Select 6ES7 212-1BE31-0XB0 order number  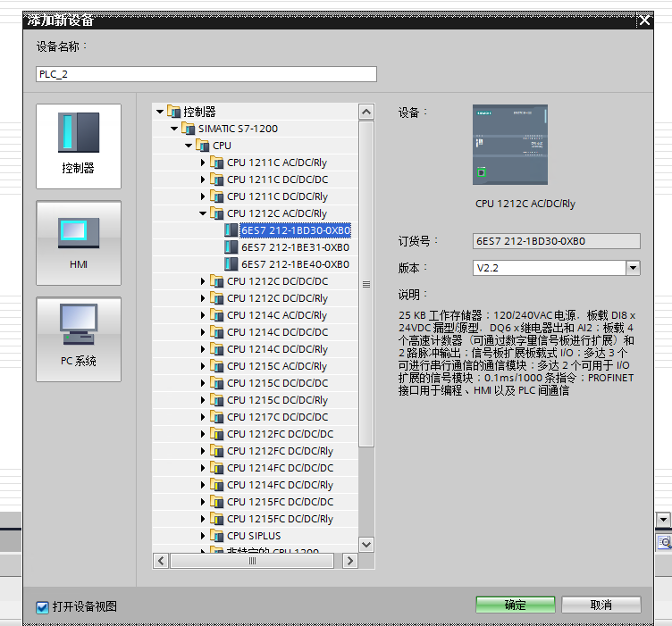click(x=295, y=247)
